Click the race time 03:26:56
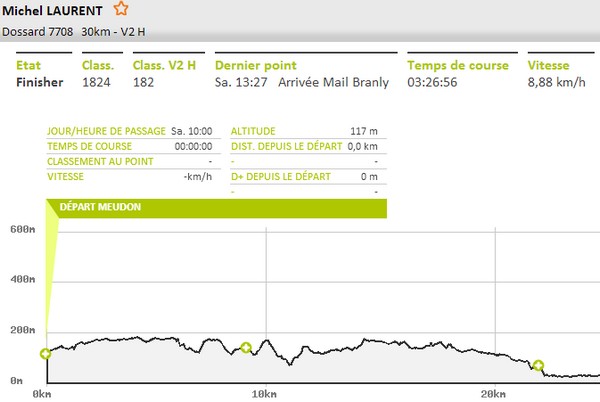600x402 pixels. pyautogui.click(x=433, y=82)
